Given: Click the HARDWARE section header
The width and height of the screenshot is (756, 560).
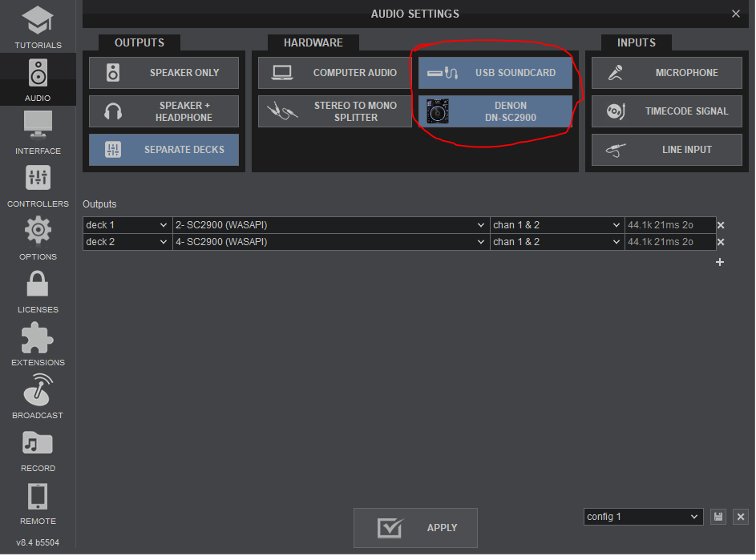Looking at the screenshot, I should 313,42.
